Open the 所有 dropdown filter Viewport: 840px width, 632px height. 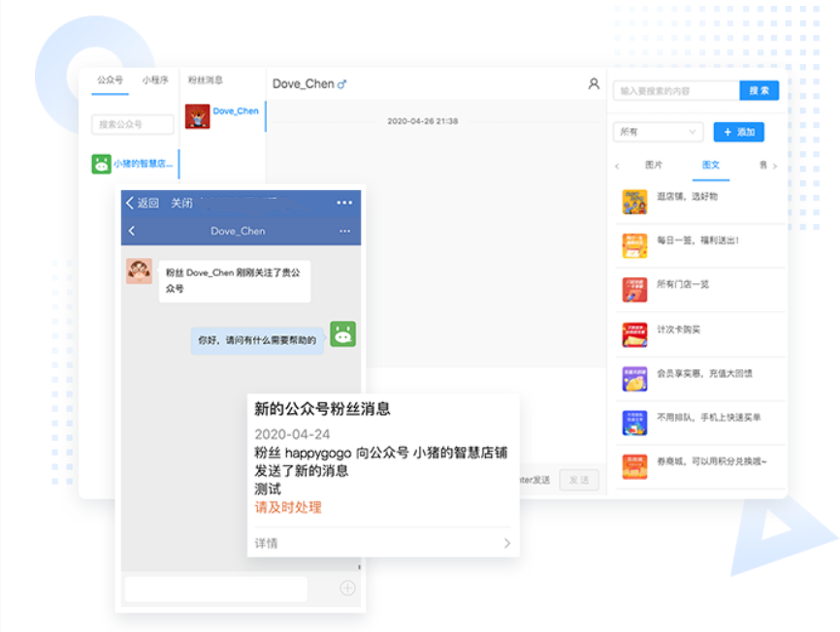[658, 132]
